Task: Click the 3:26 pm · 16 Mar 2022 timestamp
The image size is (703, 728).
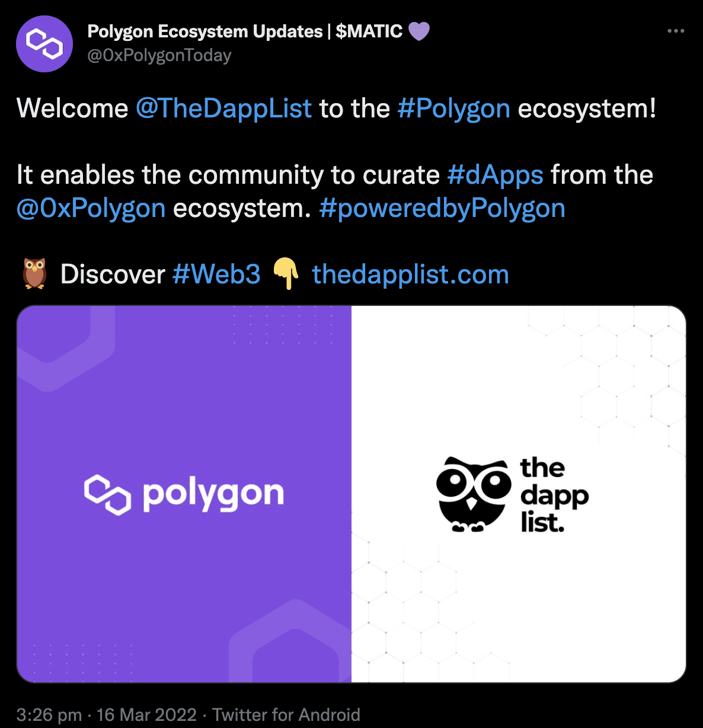Action: coord(106,714)
